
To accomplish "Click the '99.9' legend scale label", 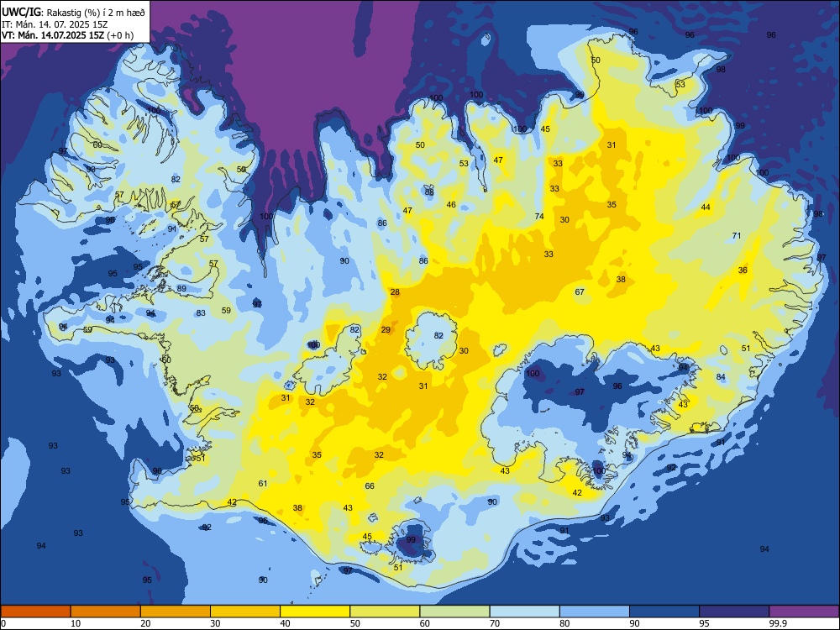I will 778,623.
